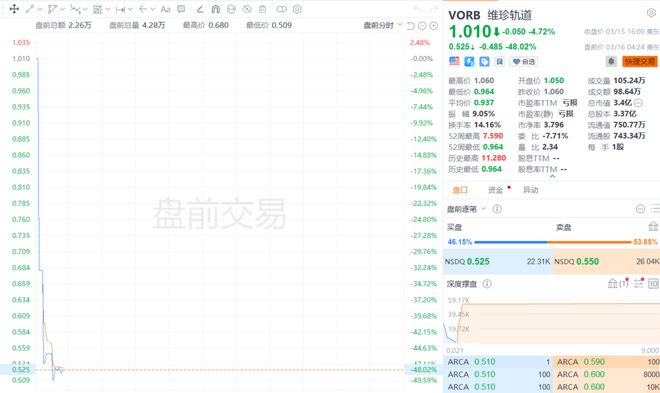This screenshot has height=393, width=660.
Task: Open the drawing toolbar settings gear
Action: 297,9
